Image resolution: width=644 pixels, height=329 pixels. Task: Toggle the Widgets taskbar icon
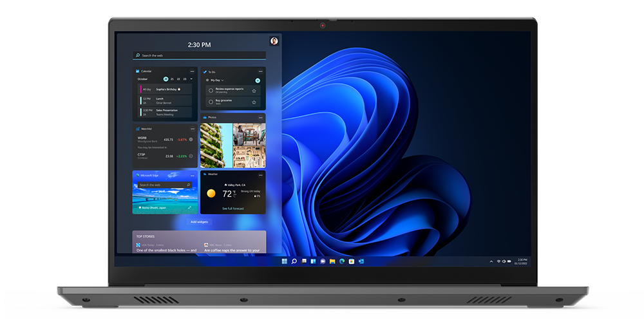314,261
